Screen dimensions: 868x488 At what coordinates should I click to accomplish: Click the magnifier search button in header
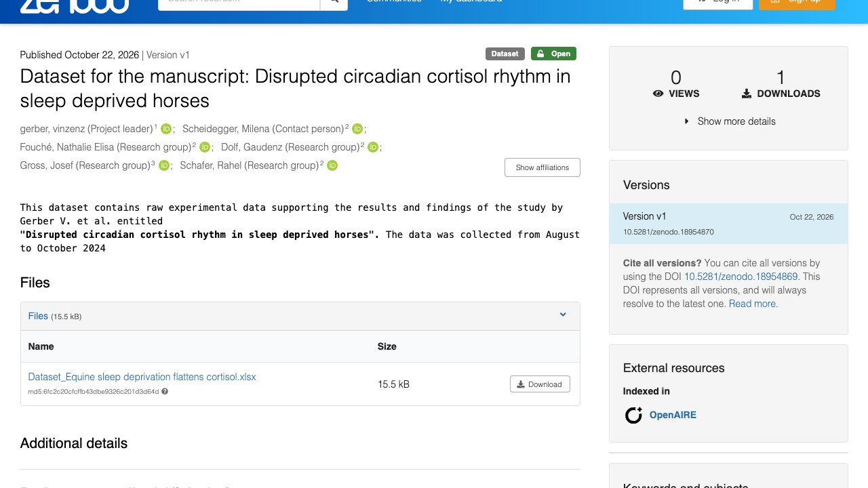(x=334, y=2)
